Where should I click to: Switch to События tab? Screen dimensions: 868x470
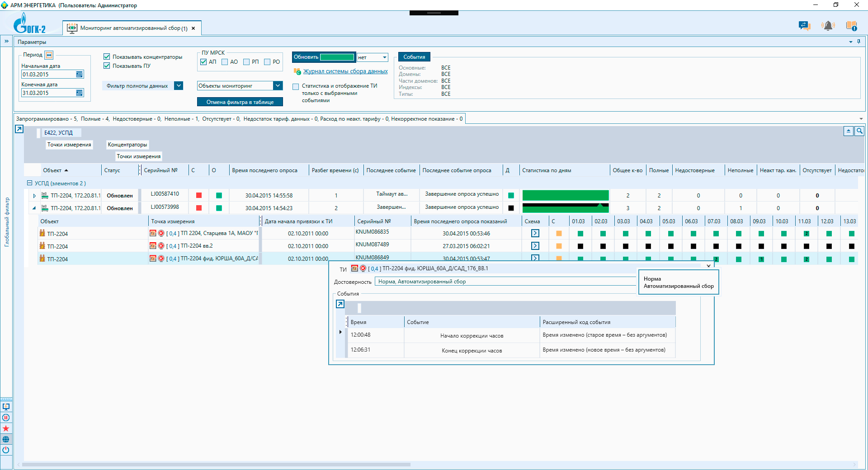coord(414,57)
